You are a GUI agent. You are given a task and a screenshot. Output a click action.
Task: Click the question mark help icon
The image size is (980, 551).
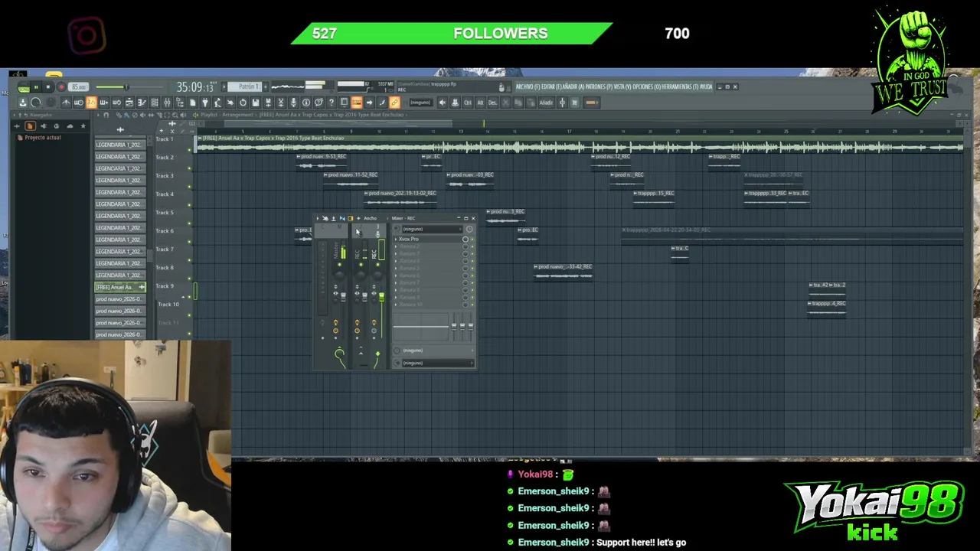pos(332,103)
